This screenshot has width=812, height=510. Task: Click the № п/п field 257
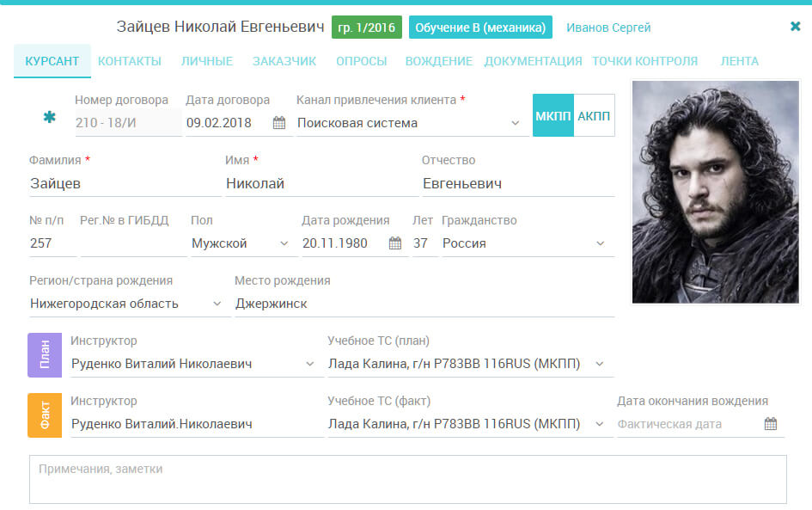click(x=52, y=243)
